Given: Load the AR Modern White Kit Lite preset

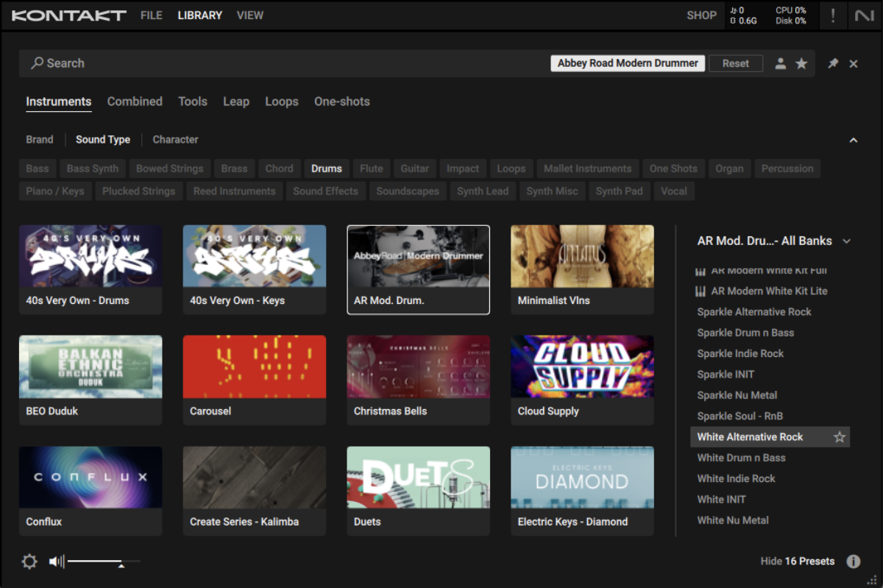Looking at the screenshot, I should point(770,291).
